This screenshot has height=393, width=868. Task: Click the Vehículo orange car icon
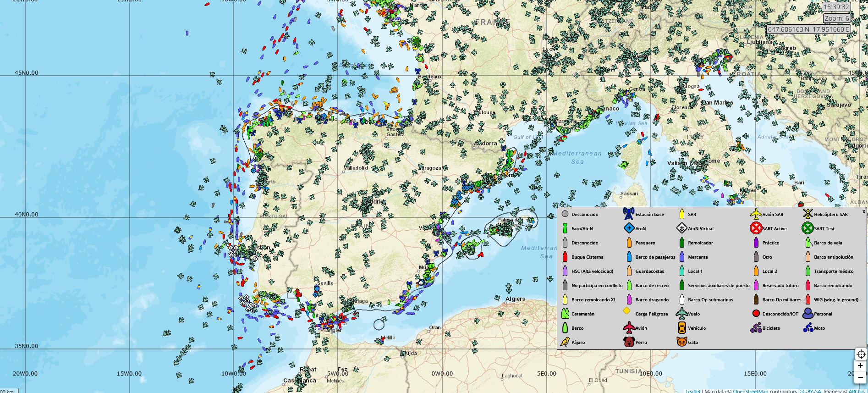point(681,328)
